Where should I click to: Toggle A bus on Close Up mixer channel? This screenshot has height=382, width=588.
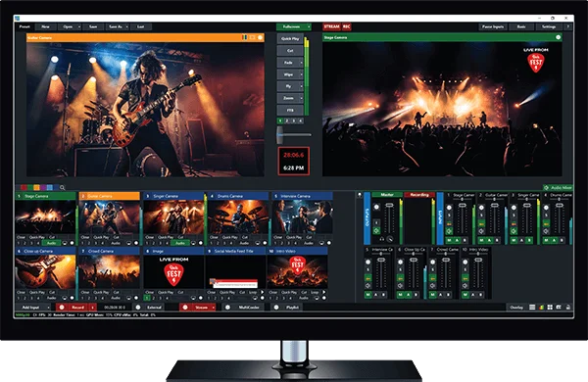409,295
